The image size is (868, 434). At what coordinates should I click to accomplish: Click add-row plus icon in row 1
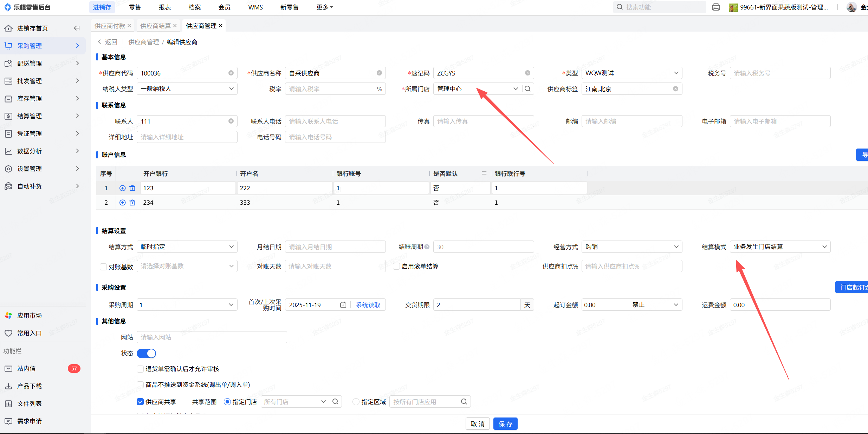(122, 188)
